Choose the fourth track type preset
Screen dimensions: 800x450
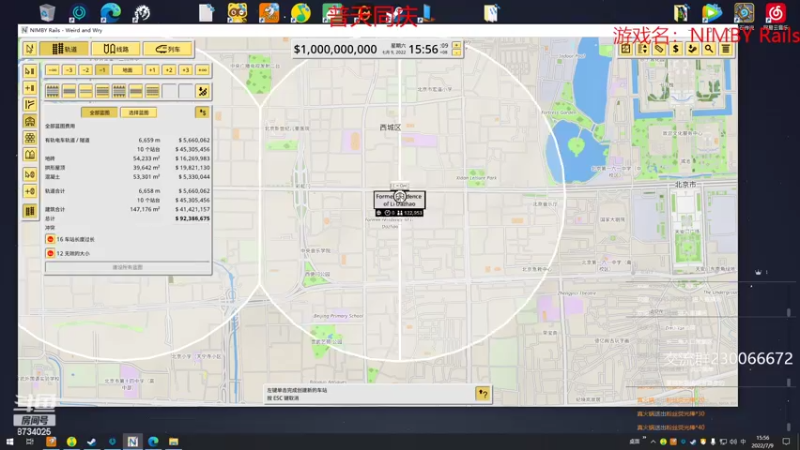point(103,91)
